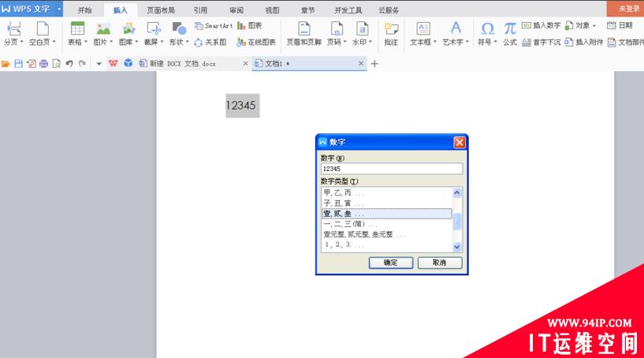
Task: Insert a 图表 chart
Action: [x=250, y=26]
